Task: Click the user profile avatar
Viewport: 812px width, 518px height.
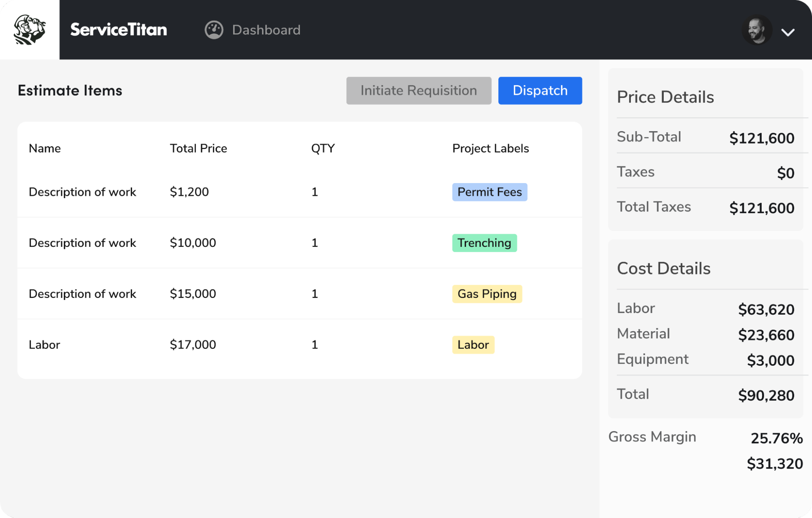Action: (x=756, y=30)
